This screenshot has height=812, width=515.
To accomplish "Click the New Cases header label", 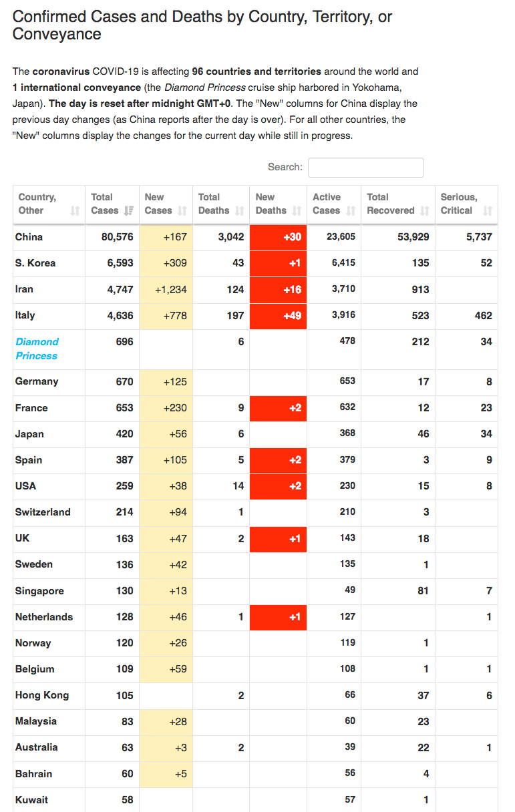I will pyautogui.click(x=158, y=204).
